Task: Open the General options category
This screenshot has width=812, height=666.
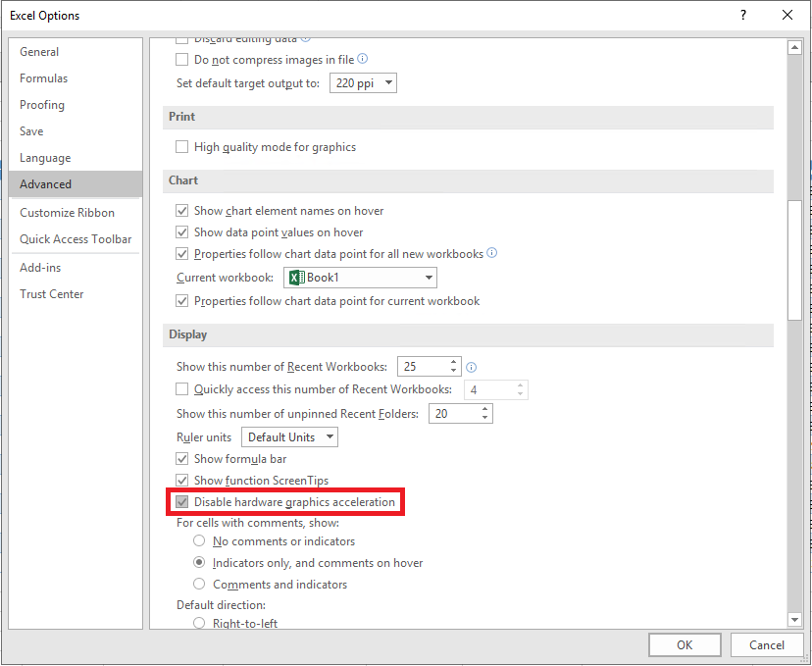Action: pos(76,52)
